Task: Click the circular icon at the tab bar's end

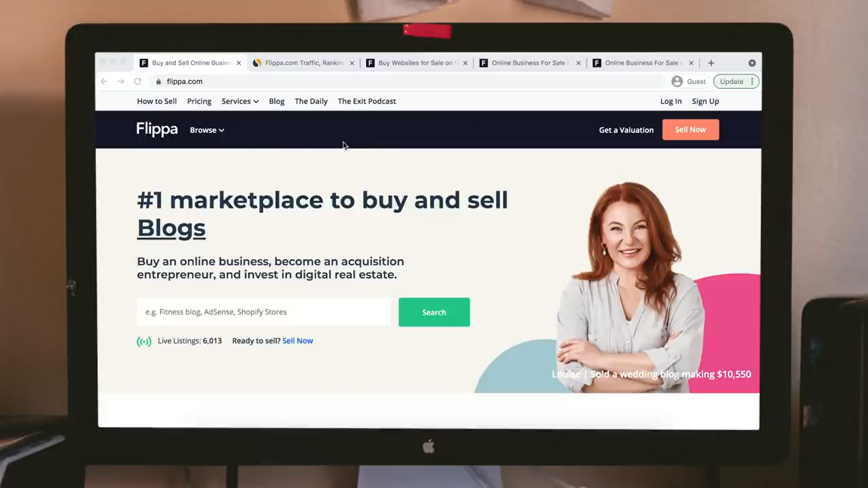Action: [752, 63]
